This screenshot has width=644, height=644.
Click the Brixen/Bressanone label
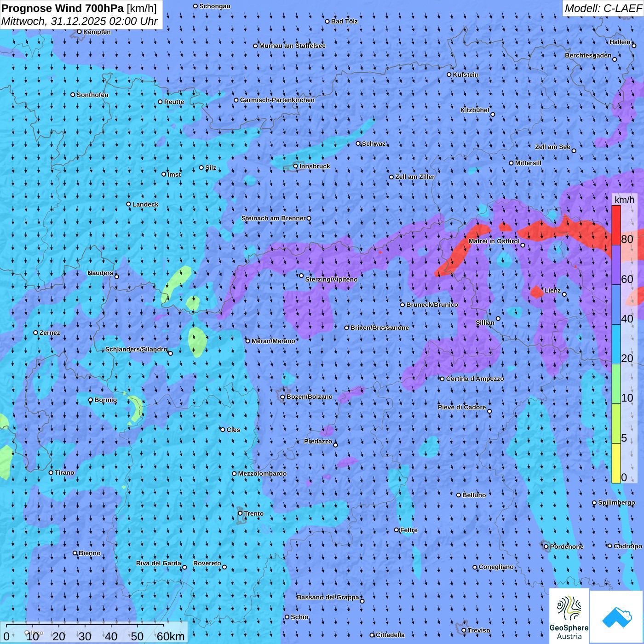pyautogui.click(x=379, y=328)
